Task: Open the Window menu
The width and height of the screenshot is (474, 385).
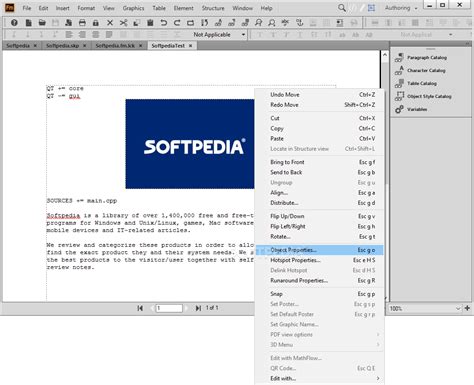Action: 242,8
